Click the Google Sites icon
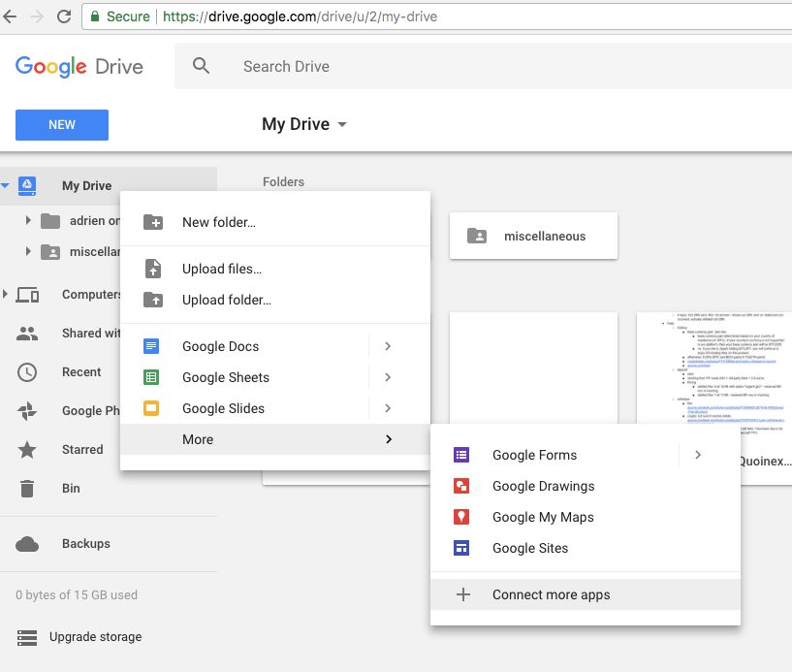 461,548
